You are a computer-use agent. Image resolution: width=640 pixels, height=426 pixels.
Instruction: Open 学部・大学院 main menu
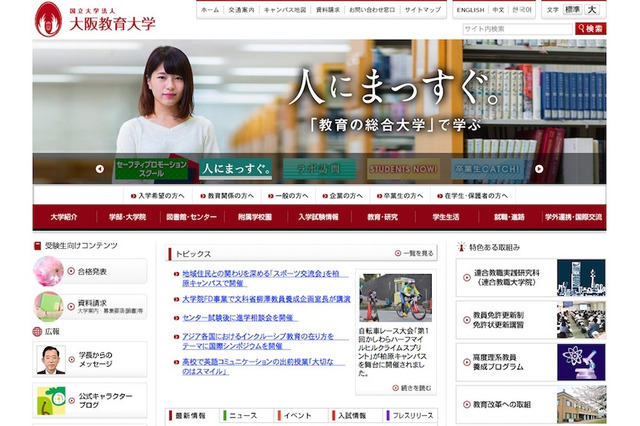[x=127, y=217]
